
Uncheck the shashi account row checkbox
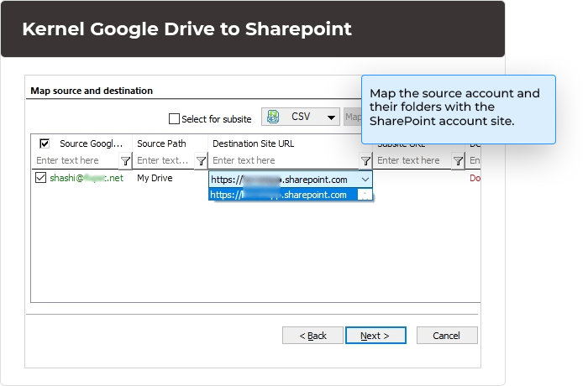click(x=40, y=178)
